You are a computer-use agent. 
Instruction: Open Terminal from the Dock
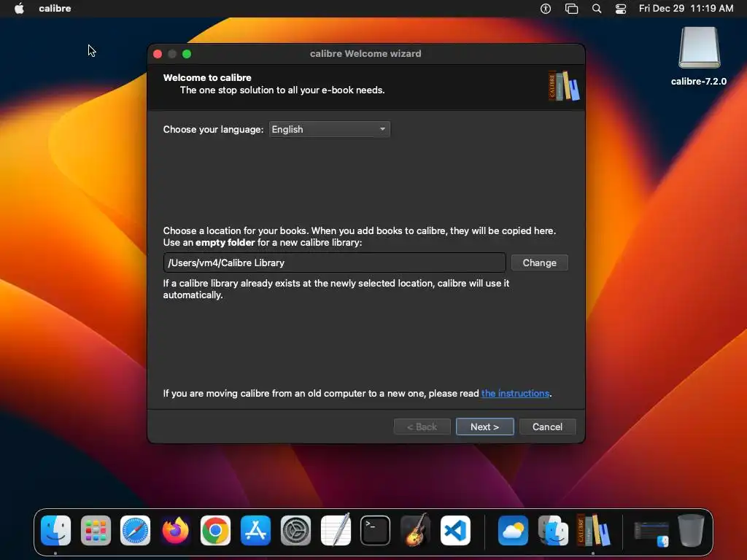pyautogui.click(x=376, y=531)
